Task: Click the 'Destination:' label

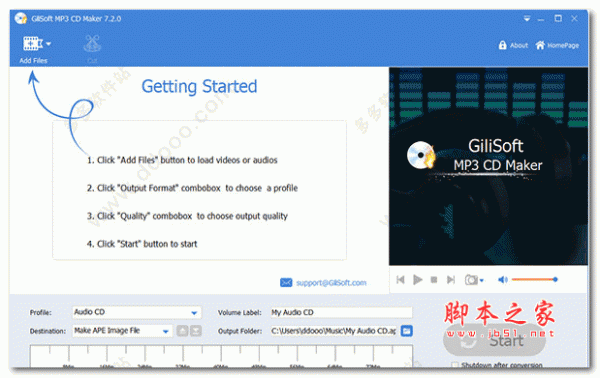Action: [x=48, y=331]
